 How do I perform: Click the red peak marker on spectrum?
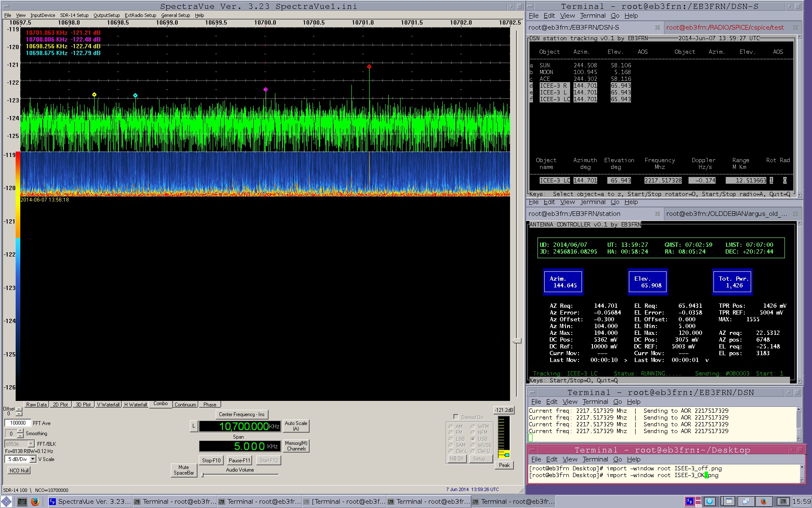pos(369,66)
